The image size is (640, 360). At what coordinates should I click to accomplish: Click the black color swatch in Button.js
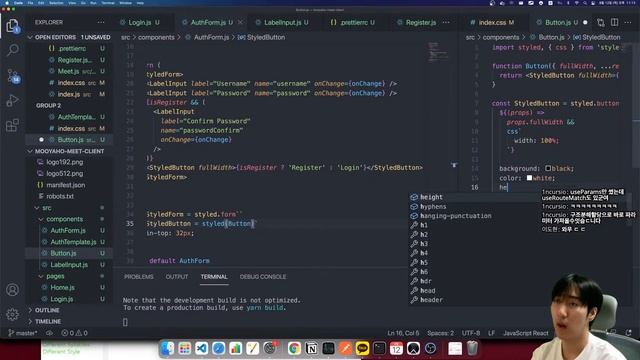point(548,168)
